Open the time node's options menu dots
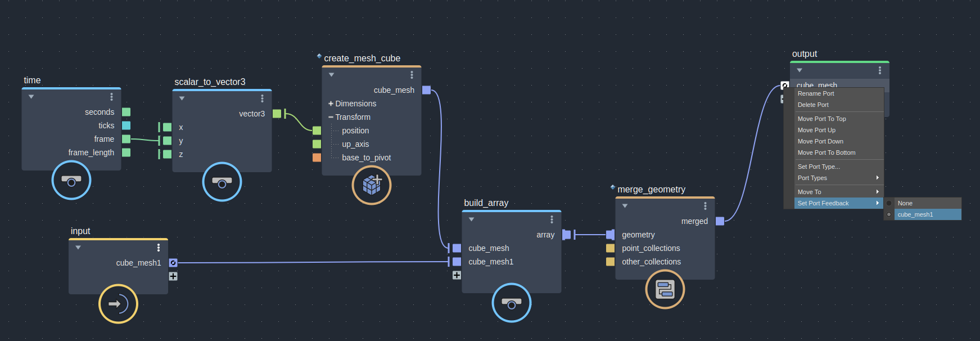 click(x=111, y=97)
